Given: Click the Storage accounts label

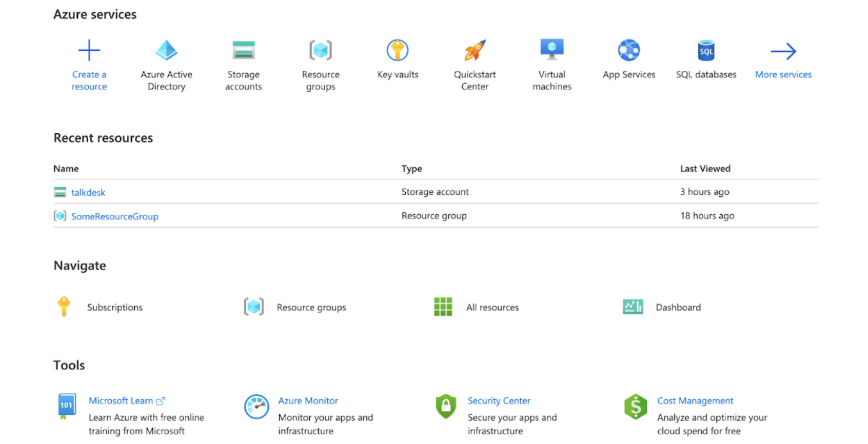Looking at the screenshot, I should [x=243, y=80].
